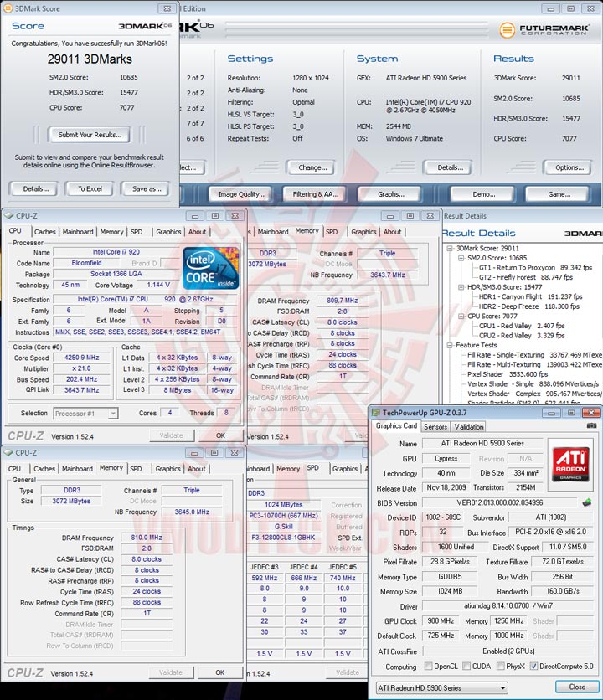Image resolution: width=603 pixels, height=700 pixels.
Task: Open SPD tab in lower CPU-Z window
Action: click(x=136, y=469)
